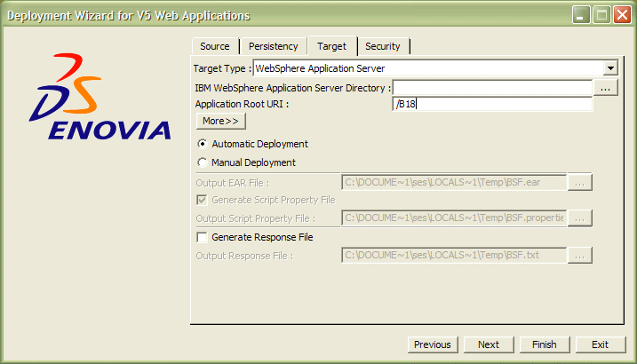The height and width of the screenshot is (364, 637).
Task: Open the Target Type dropdown arrow
Action: click(x=610, y=68)
